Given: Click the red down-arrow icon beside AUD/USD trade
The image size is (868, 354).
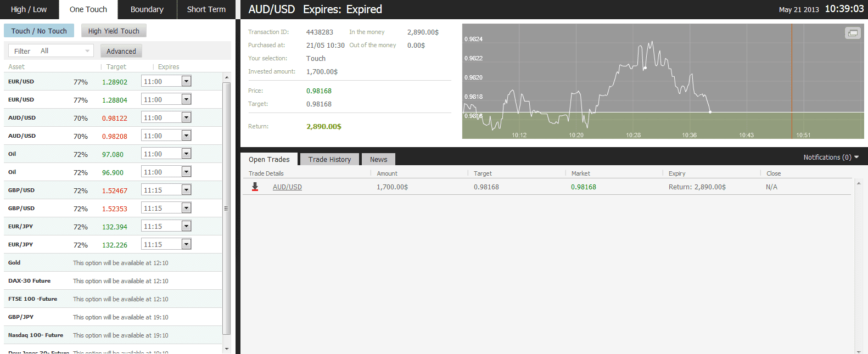Looking at the screenshot, I should (x=255, y=187).
